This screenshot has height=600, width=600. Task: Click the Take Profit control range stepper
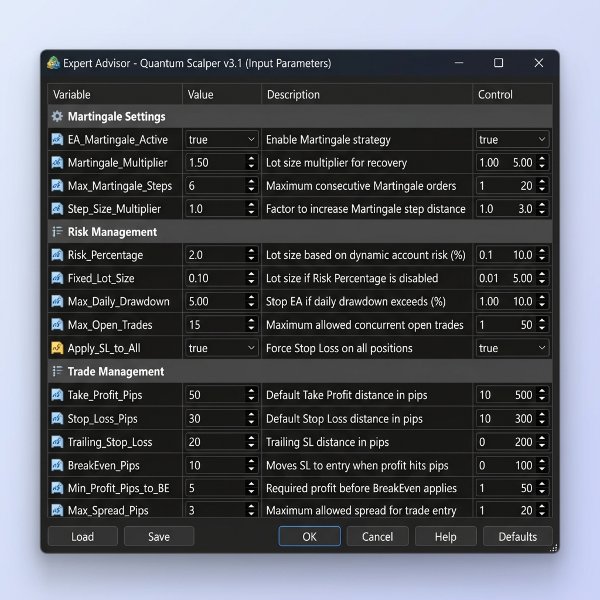coord(542,395)
